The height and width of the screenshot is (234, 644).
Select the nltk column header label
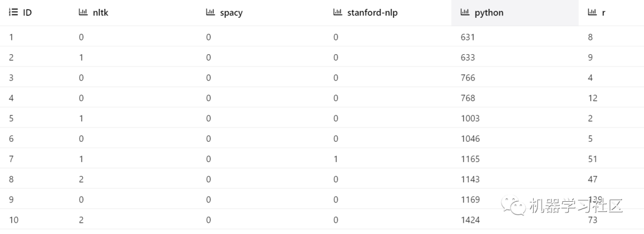click(x=101, y=13)
